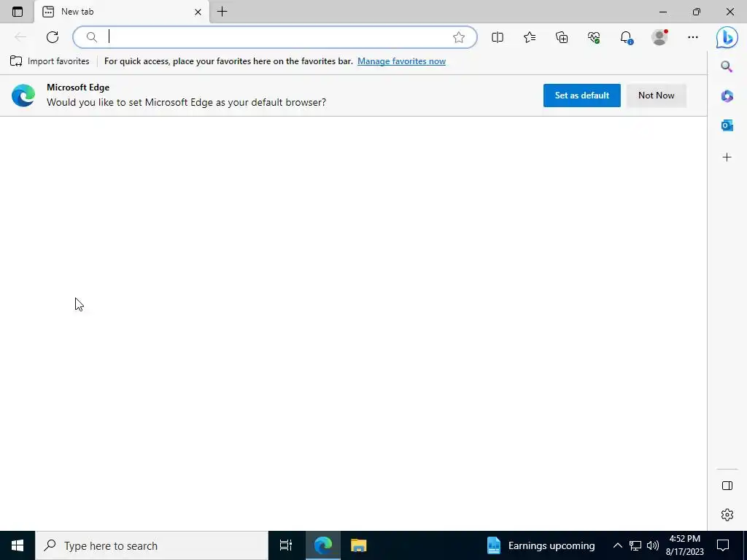This screenshot has width=747, height=560.
Task: Open the volume control tray icon
Action: [653, 545]
